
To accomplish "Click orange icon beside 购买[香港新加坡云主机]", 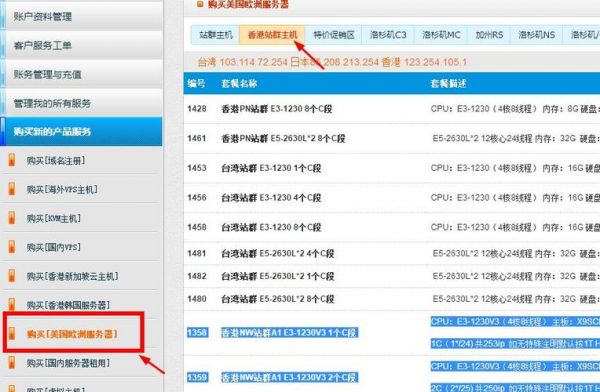I will (12, 276).
